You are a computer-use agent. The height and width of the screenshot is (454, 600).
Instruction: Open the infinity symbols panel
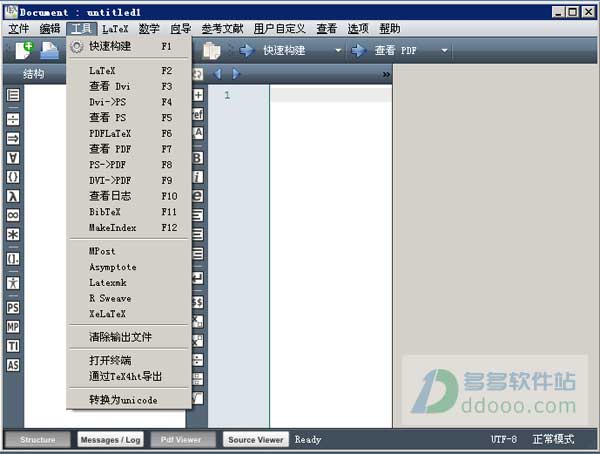point(13,215)
